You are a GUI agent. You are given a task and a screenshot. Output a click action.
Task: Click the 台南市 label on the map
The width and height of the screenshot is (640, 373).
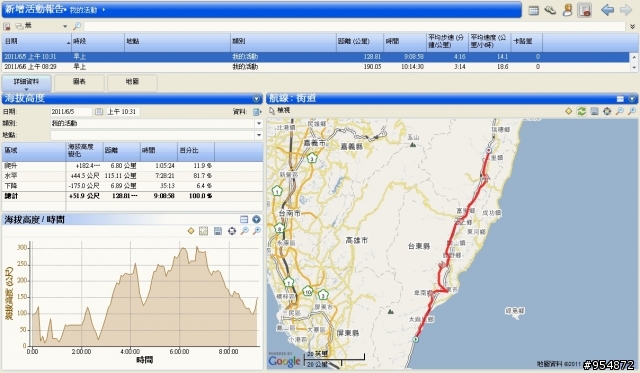pyautogui.click(x=289, y=213)
